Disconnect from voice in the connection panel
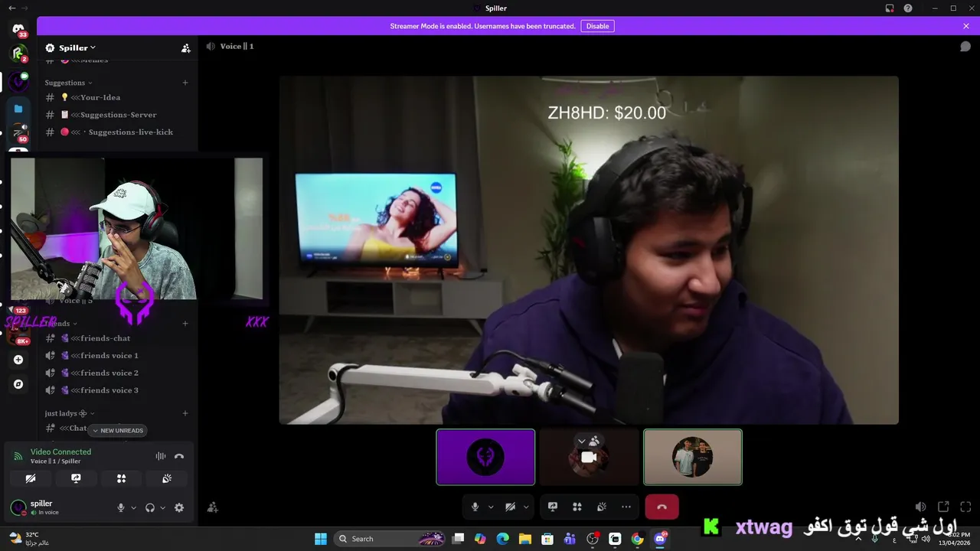The height and width of the screenshot is (551, 980). tap(179, 456)
